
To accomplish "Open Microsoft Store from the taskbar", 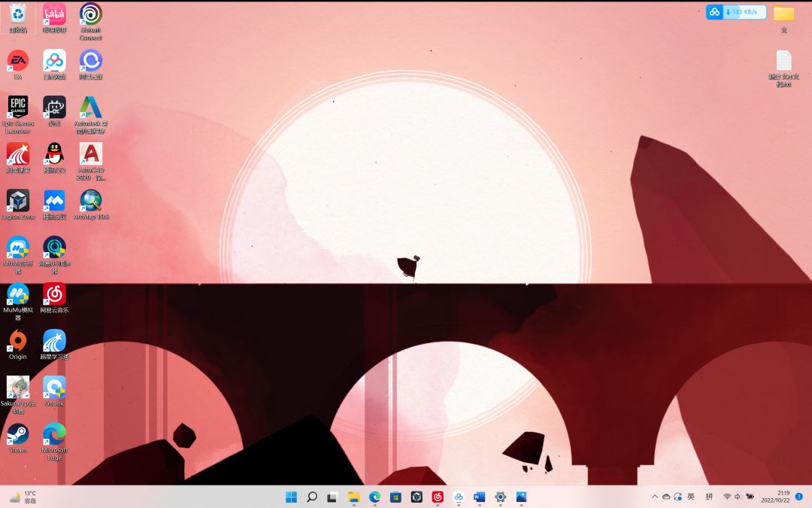I will 395,497.
